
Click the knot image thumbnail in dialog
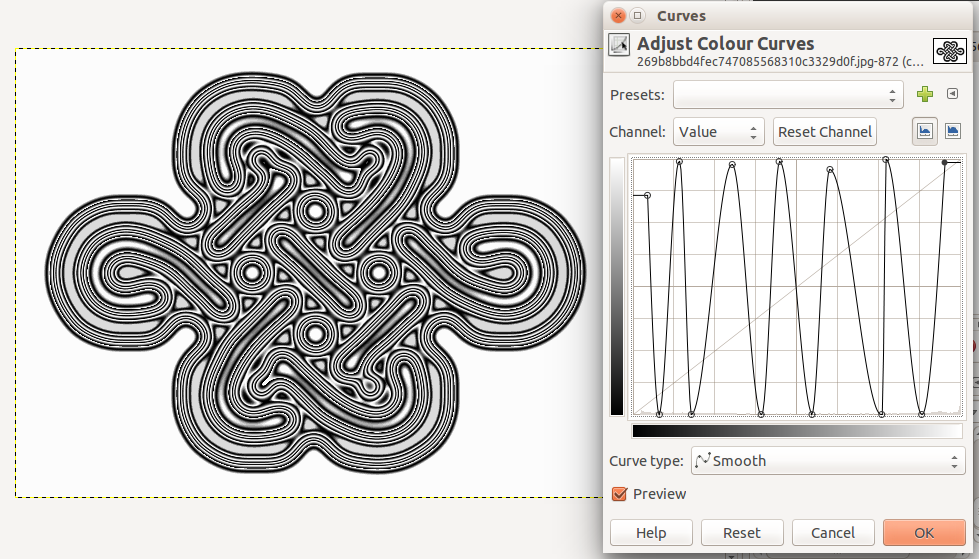pos(950,51)
